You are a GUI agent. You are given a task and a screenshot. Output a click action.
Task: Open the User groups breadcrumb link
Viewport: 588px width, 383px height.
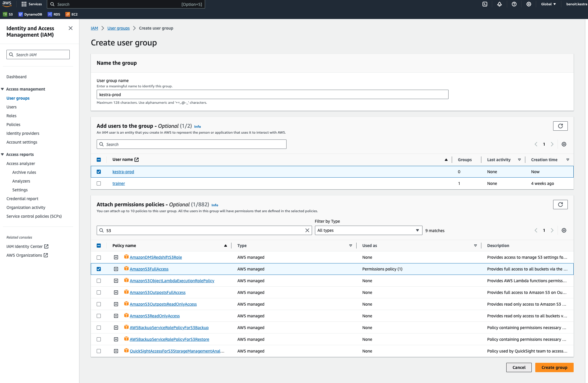(118, 28)
